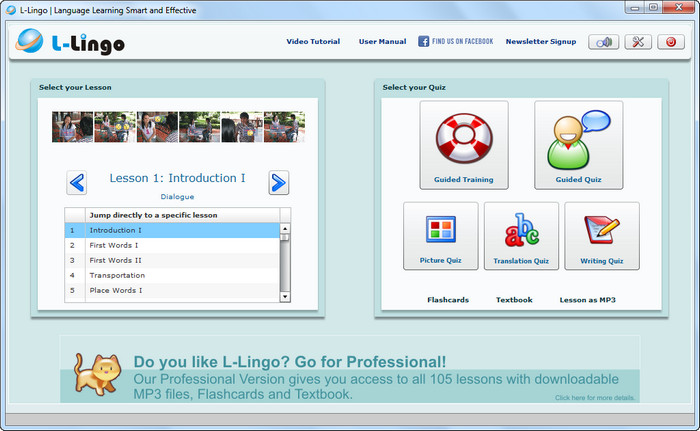
Task: Open Find Us on Facebook link
Action: (x=456, y=42)
